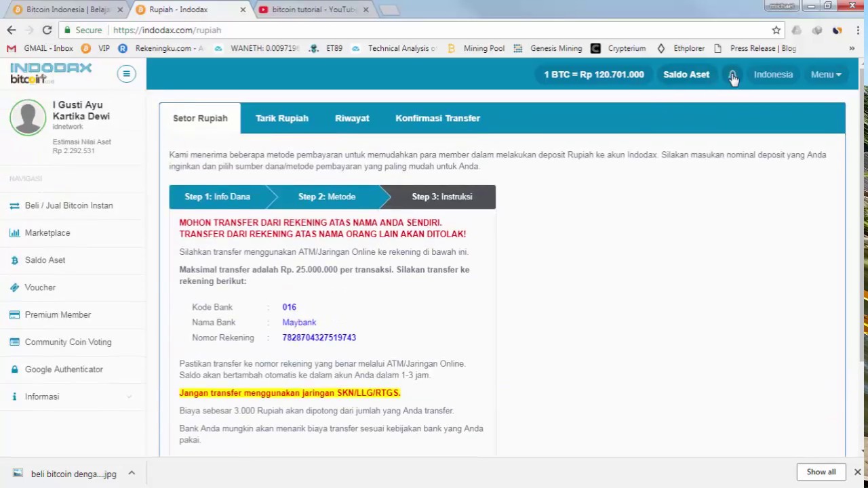Open Beli / Jual Bitcoin Instan menu
Viewport: 868px width, 488px height.
(69, 205)
